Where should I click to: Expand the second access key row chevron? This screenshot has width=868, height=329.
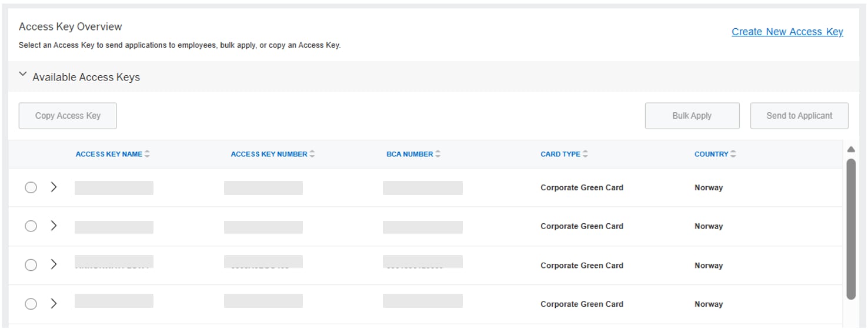tap(54, 226)
